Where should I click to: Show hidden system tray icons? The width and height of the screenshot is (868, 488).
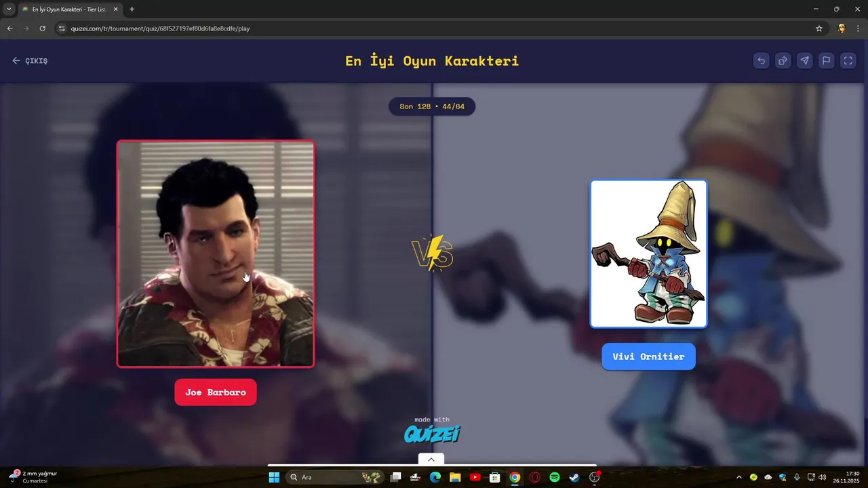(x=739, y=477)
